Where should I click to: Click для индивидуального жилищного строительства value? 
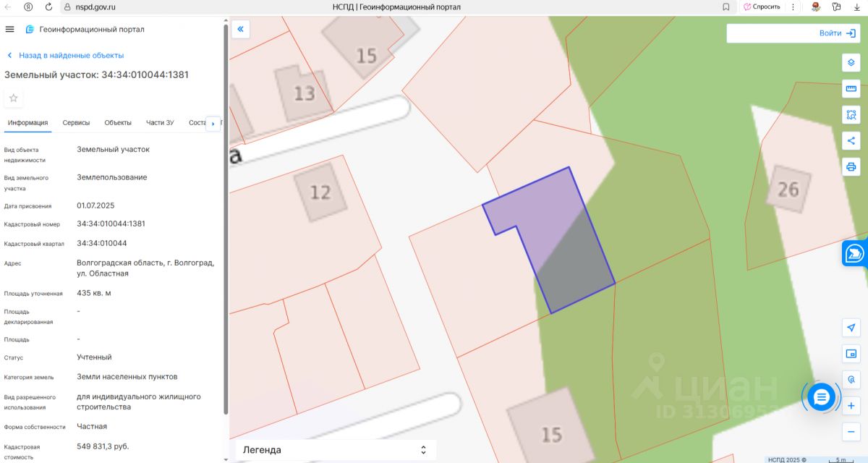(139, 402)
